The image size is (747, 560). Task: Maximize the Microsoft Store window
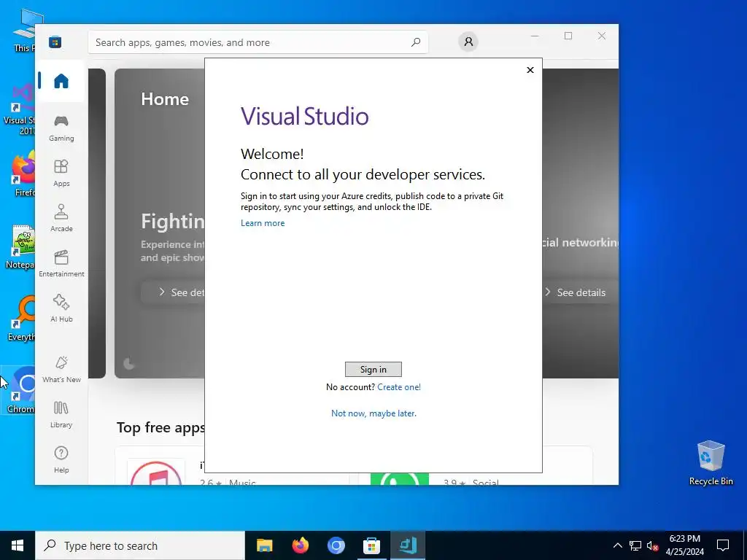(568, 36)
